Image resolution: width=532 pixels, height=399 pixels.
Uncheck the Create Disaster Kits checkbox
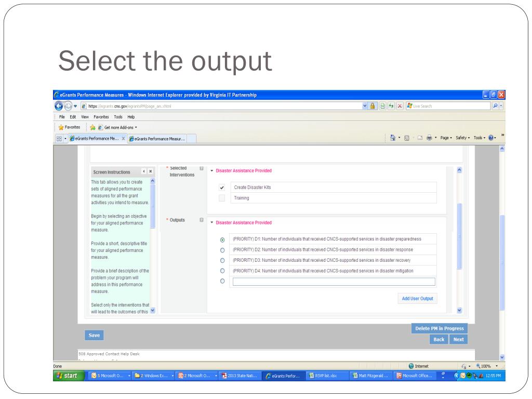pos(222,187)
